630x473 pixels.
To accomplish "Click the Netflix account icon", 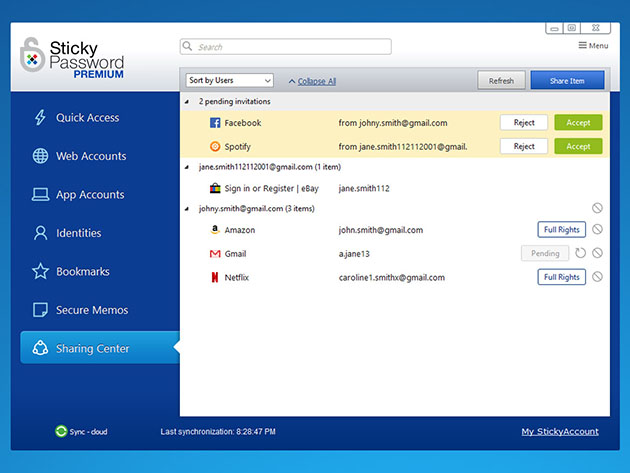I will [x=215, y=277].
